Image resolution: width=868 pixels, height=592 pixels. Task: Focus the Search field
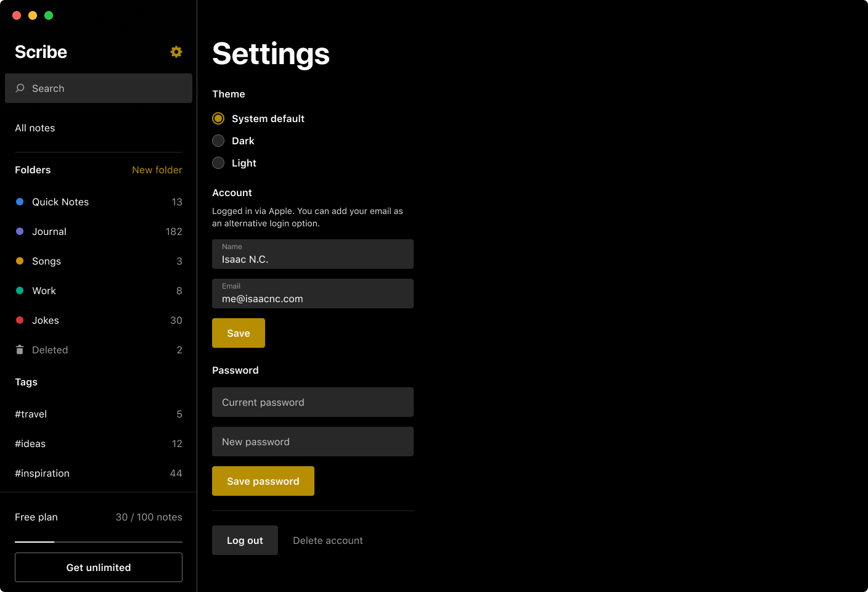point(99,88)
